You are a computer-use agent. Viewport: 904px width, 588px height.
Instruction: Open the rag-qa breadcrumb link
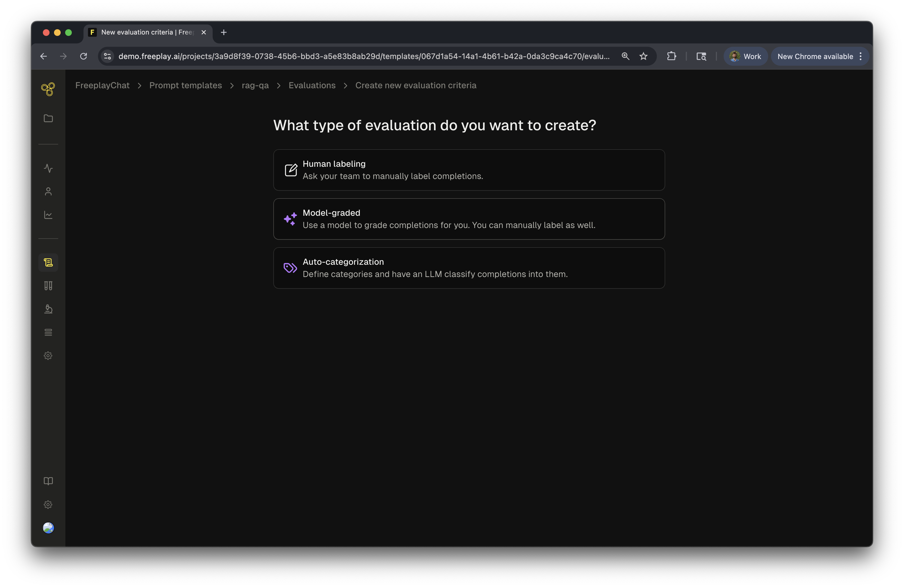pyautogui.click(x=255, y=85)
